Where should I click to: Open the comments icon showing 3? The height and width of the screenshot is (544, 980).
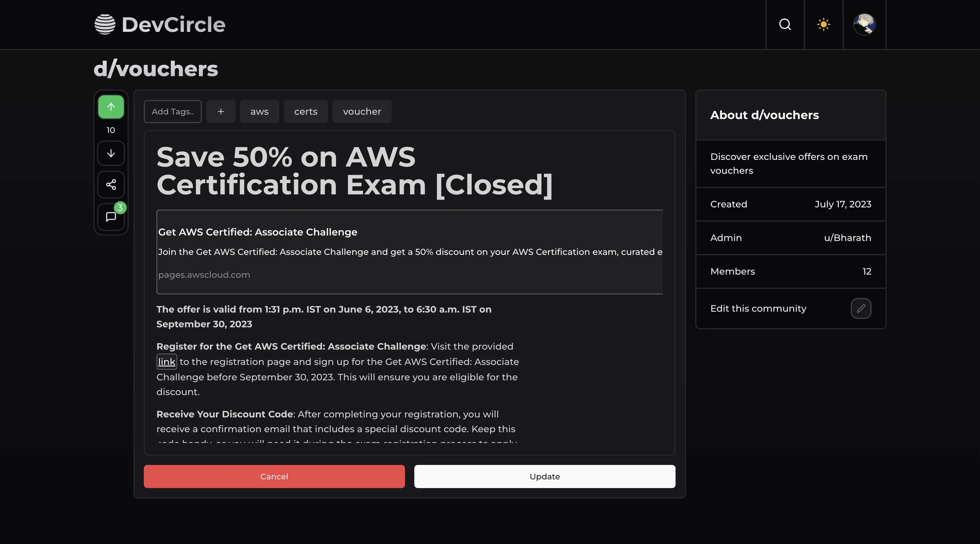click(111, 217)
